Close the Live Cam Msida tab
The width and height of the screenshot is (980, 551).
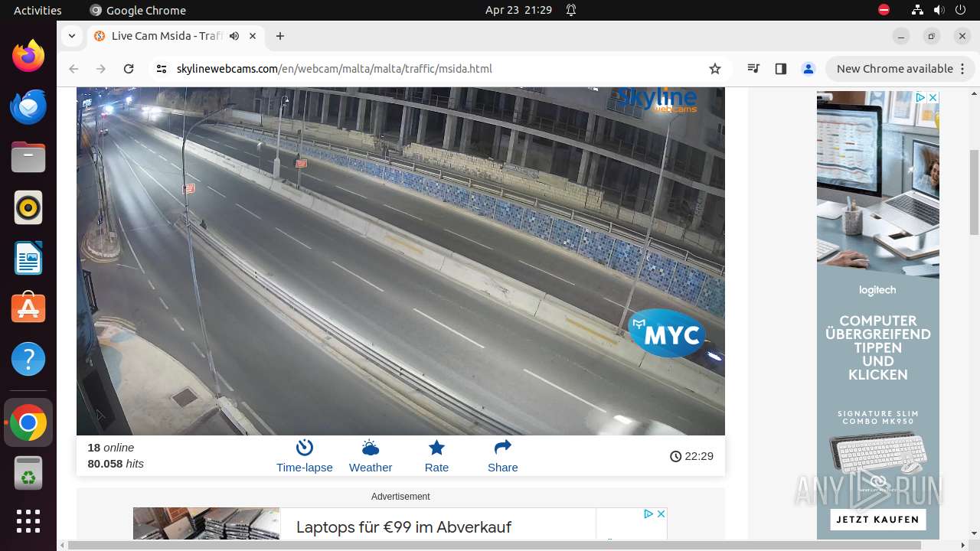(x=253, y=36)
